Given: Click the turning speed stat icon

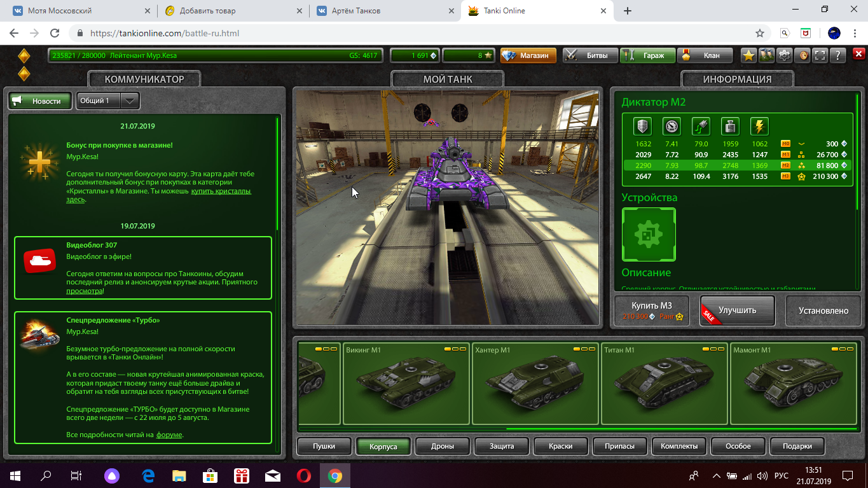Looking at the screenshot, I should [x=701, y=126].
